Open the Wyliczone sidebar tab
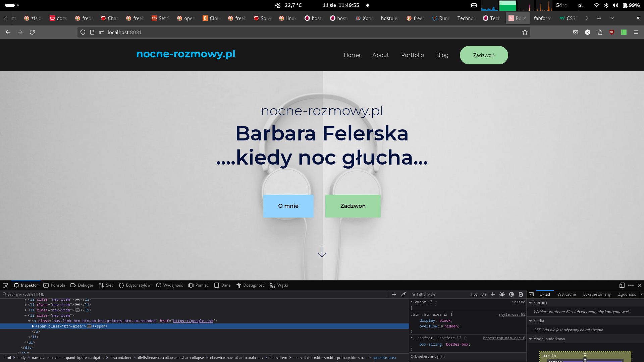This screenshot has height=362, width=644. point(566,294)
